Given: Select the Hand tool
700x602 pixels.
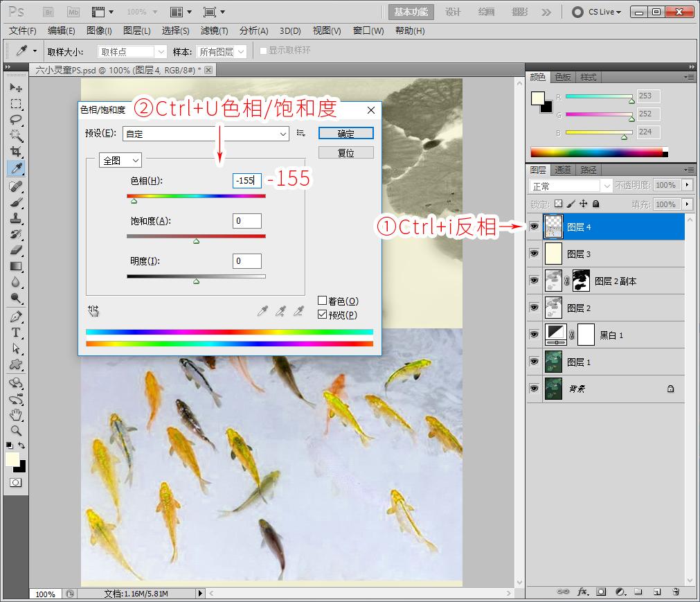Looking at the screenshot, I should [16, 415].
